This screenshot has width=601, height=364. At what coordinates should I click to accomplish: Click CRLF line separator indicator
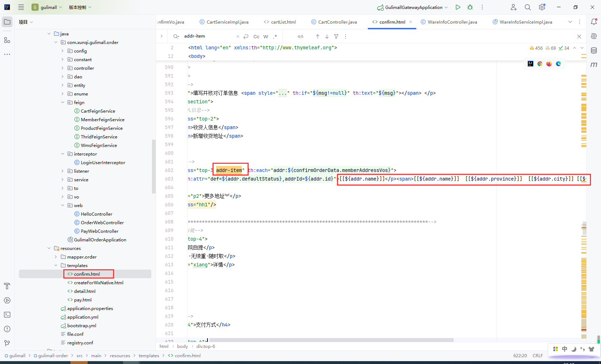[538, 355]
